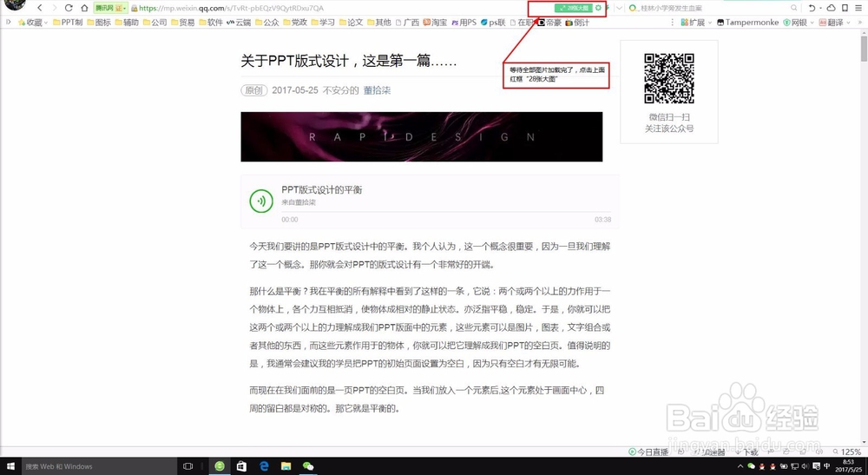Open the 图标 bookmark folder
The height and width of the screenshot is (475, 868).
[99, 23]
